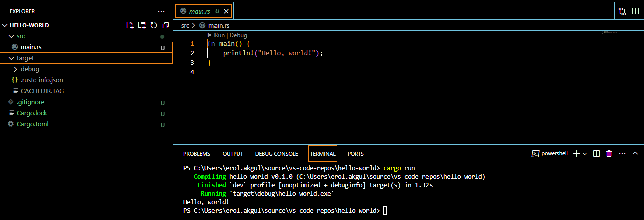Open the Explorer views and more actions menu
Image resolution: width=644 pixels, height=220 pixels.
click(161, 11)
